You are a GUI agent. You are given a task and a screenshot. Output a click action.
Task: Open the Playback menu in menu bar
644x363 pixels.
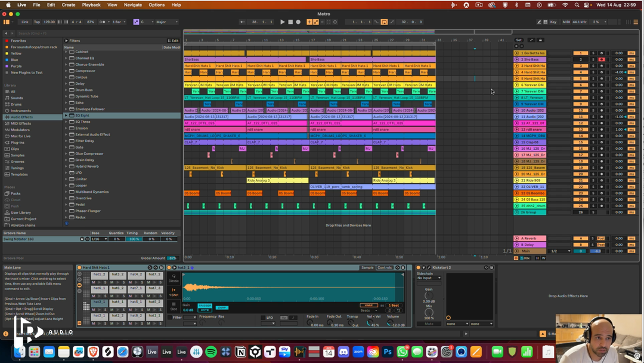(x=91, y=5)
